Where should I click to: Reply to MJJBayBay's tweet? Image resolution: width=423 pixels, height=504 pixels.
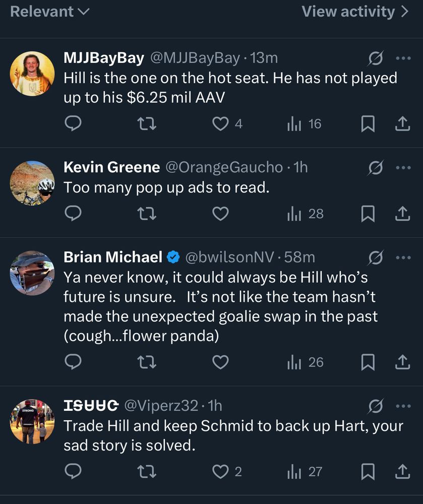(73, 124)
